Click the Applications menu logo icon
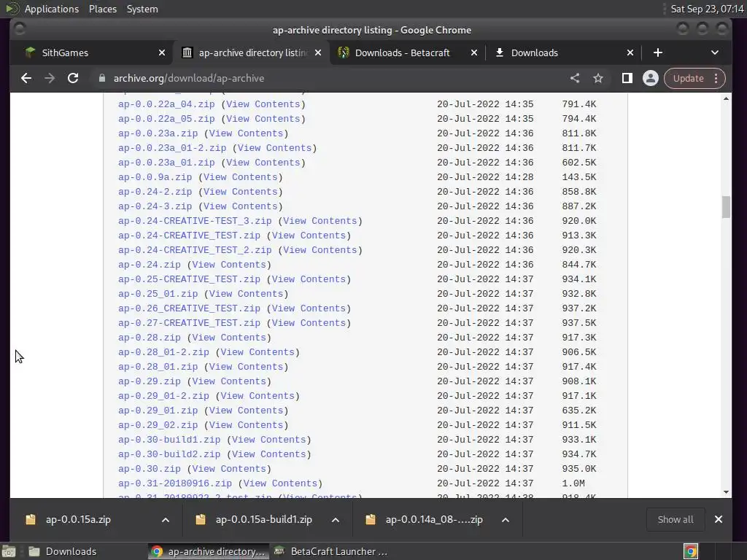 [12, 9]
